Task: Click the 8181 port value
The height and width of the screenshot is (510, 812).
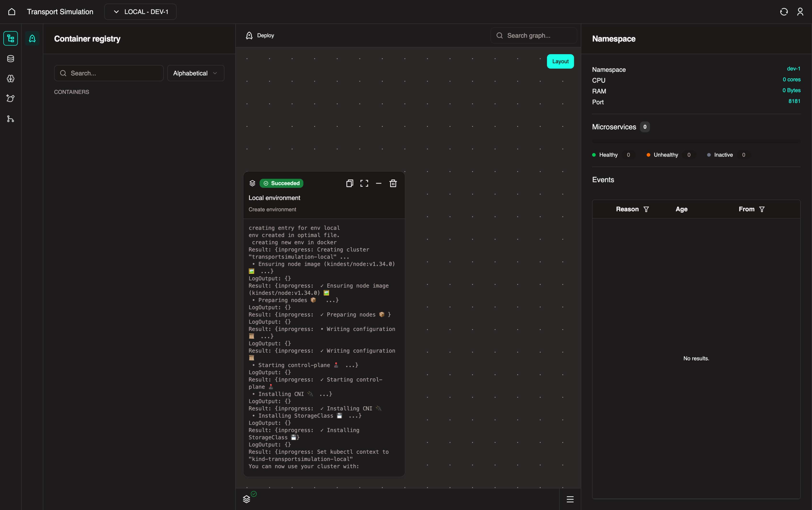Action: tap(794, 101)
